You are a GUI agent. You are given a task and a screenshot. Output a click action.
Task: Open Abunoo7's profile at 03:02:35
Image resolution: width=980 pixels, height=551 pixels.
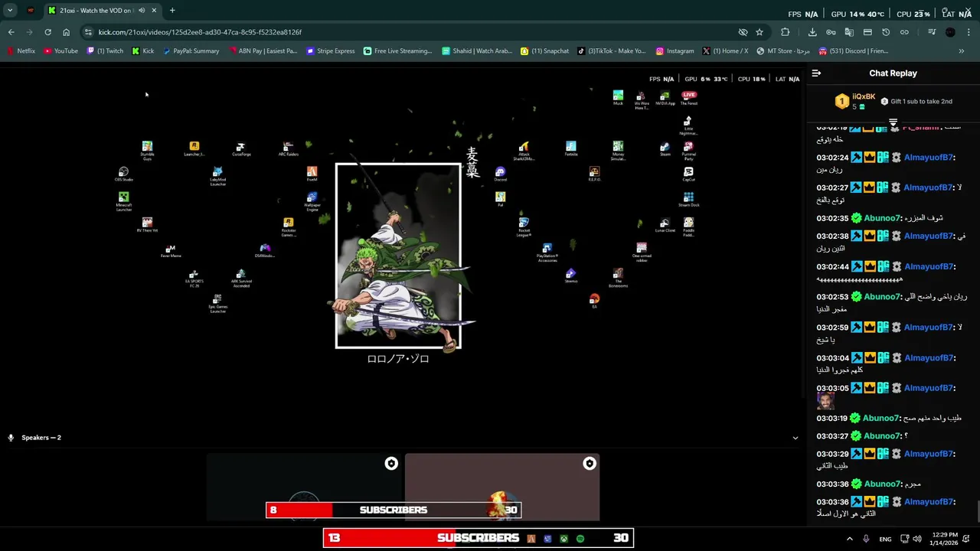pos(884,218)
